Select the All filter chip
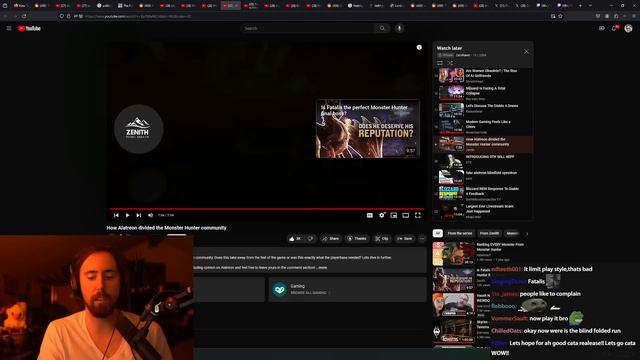 [438, 233]
